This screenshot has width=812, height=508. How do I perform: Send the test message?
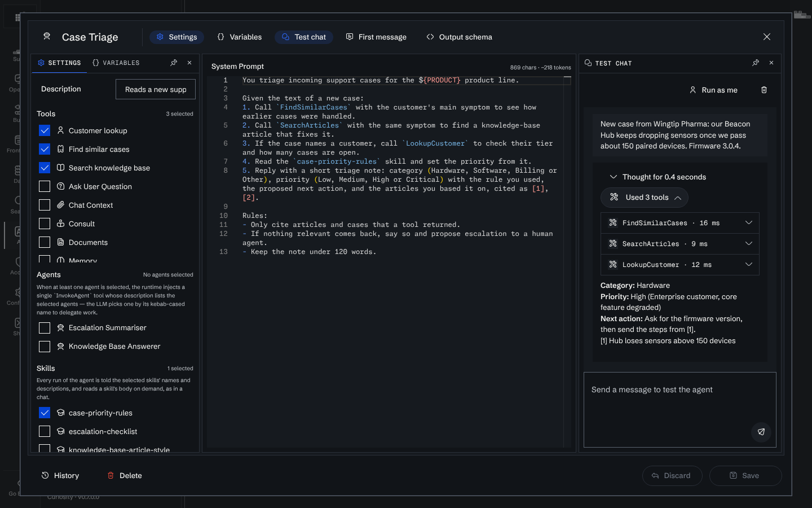click(761, 432)
